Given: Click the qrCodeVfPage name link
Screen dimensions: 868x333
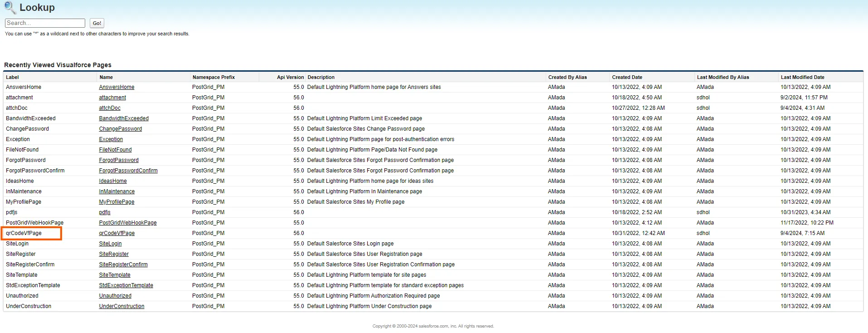Looking at the screenshot, I should (x=116, y=233).
